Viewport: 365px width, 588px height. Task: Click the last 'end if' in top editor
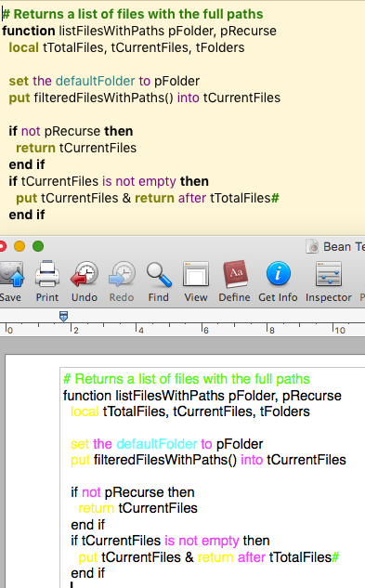coord(27,215)
